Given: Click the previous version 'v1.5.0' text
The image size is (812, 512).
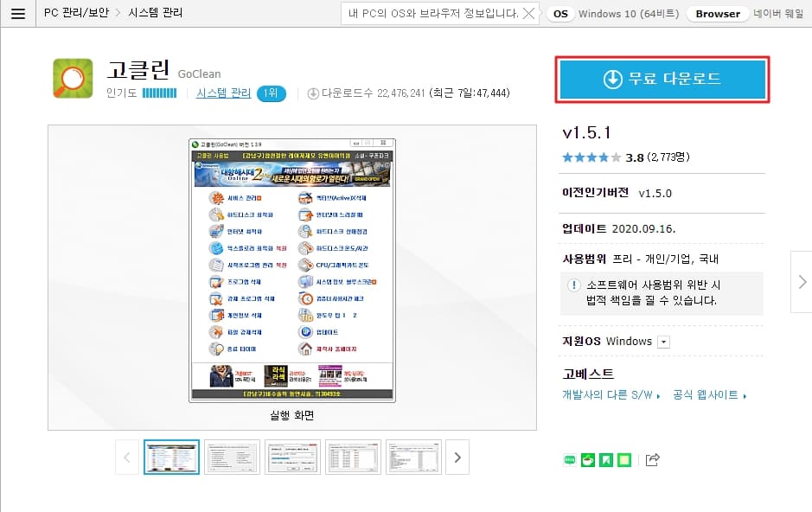Looking at the screenshot, I should click(655, 194).
